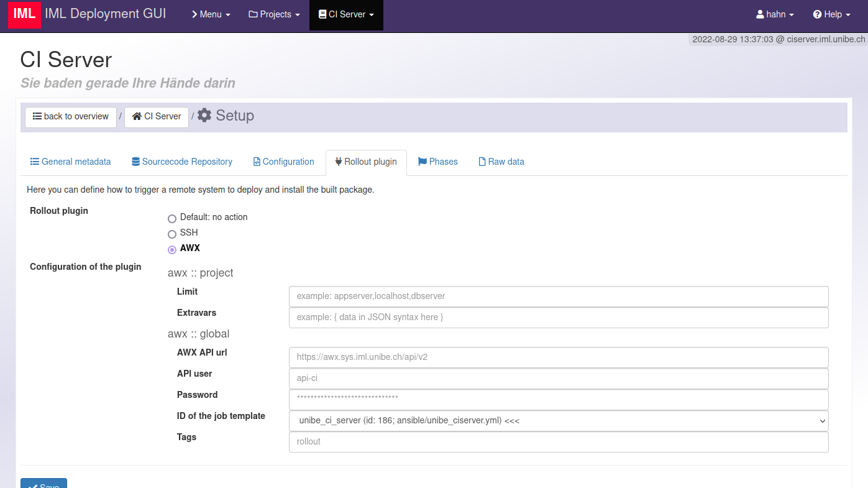Click the 'awx :: project' heading
The image size is (868, 488).
click(201, 273)
